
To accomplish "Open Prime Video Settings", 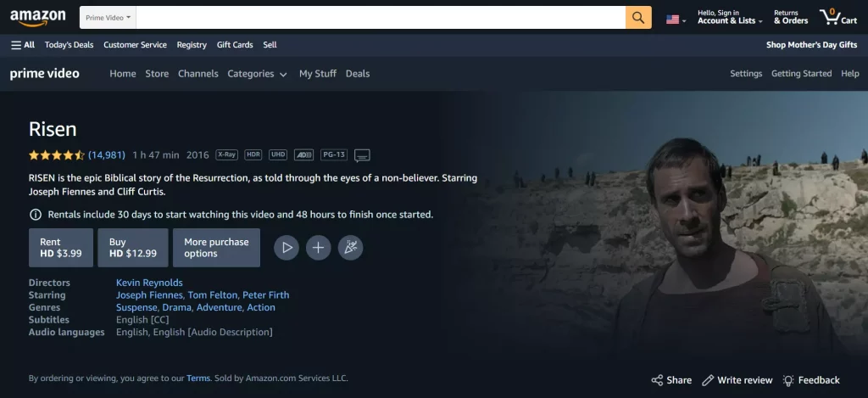I will 746,74.
